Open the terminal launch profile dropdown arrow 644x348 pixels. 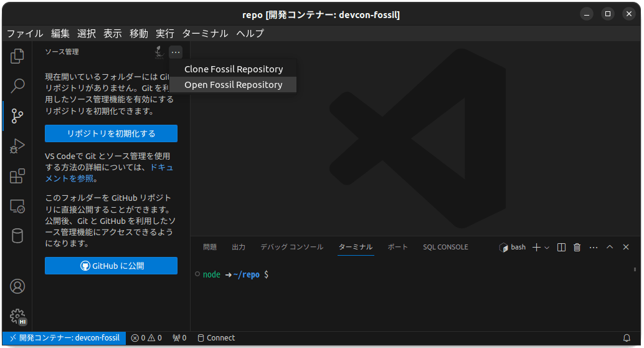tap(547, 247)
